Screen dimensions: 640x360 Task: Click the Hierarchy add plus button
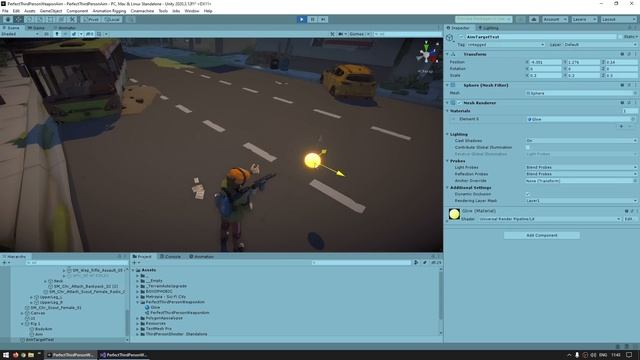point(4,263)
